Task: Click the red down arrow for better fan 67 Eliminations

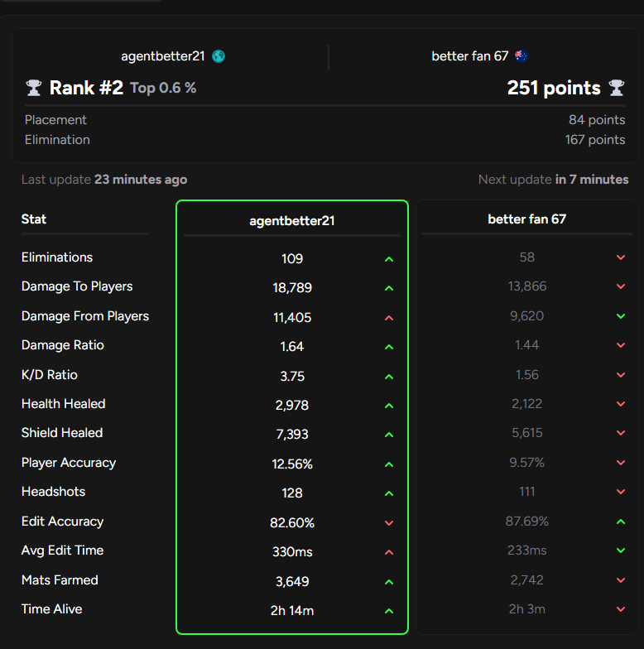Action: click(621, 257)
